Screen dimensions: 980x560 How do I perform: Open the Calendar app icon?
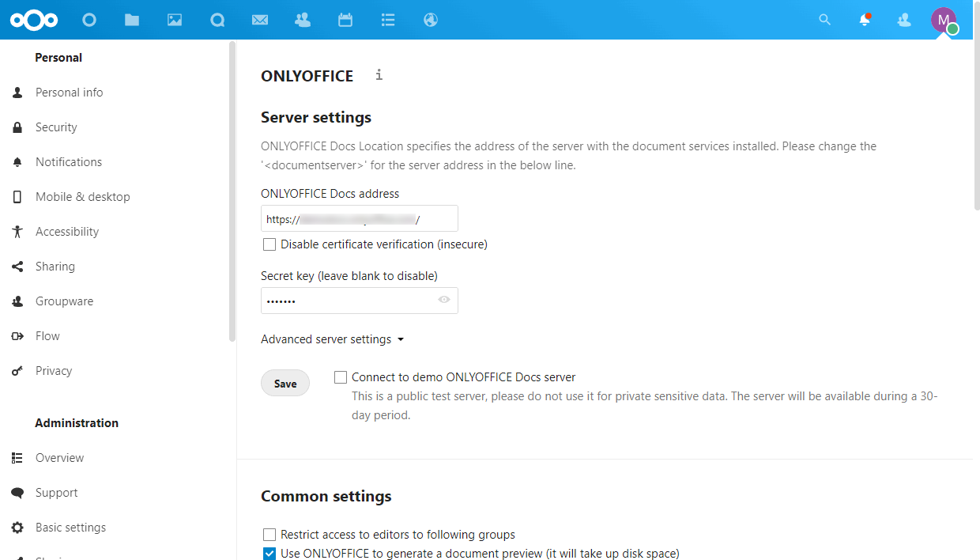(x=345, y=20)
